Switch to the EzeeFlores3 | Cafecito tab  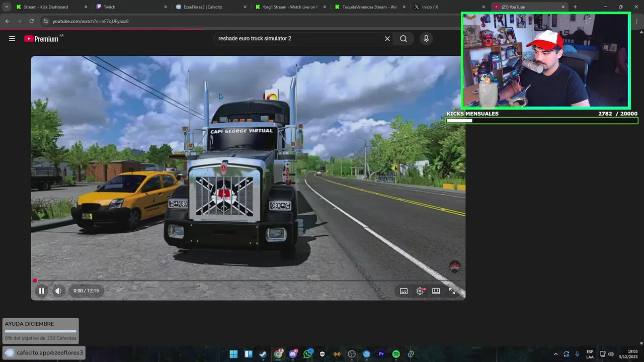[x=211, y=7]
